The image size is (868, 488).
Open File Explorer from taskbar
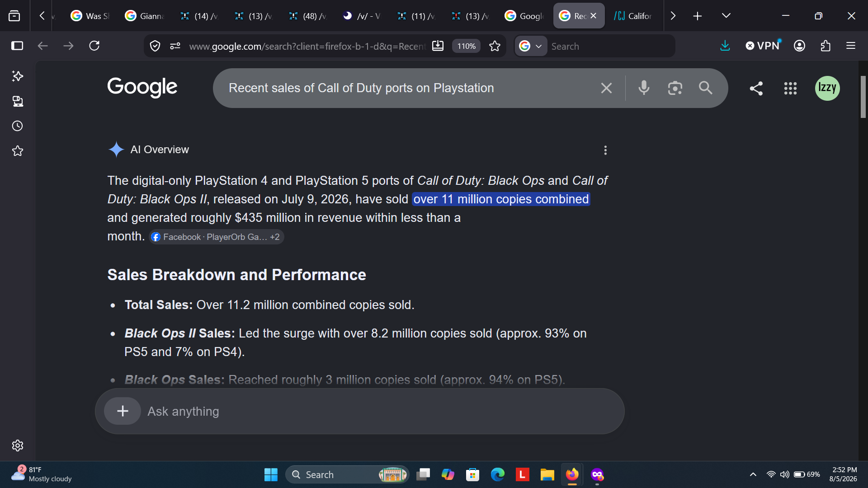tap(547, 474)
